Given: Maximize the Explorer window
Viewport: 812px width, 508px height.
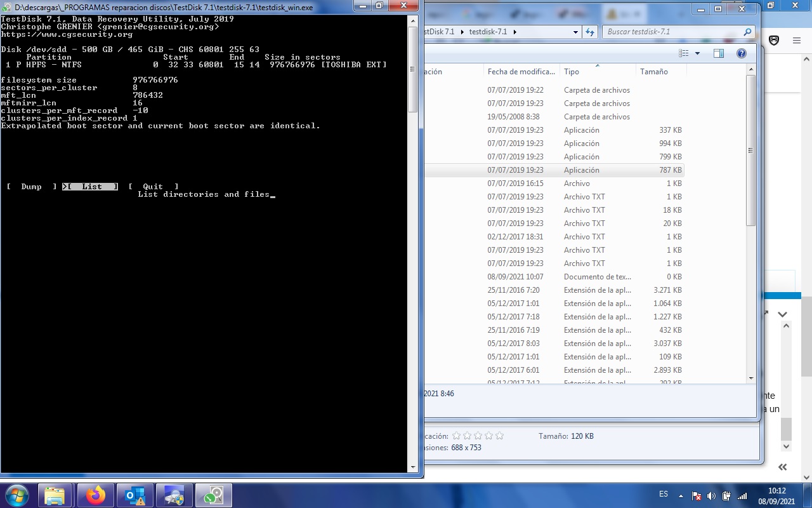Looking at the screenshot, I should [718, 9].
